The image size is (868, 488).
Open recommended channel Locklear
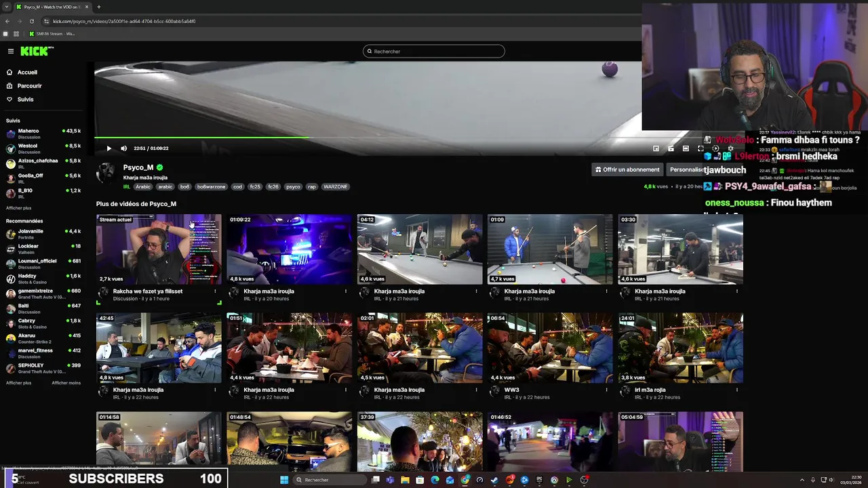coord(43,249)
